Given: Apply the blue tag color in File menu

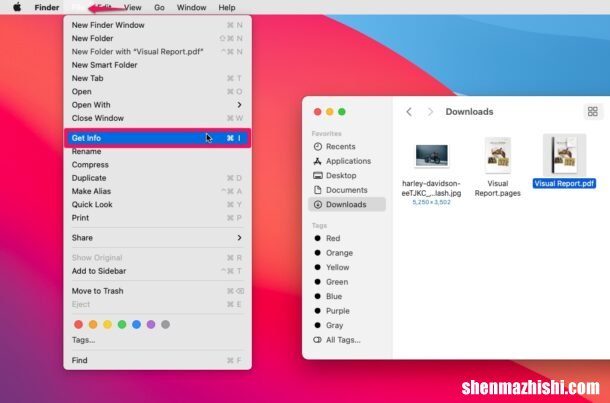Looking at the screenshot, I should coord(137,324).
